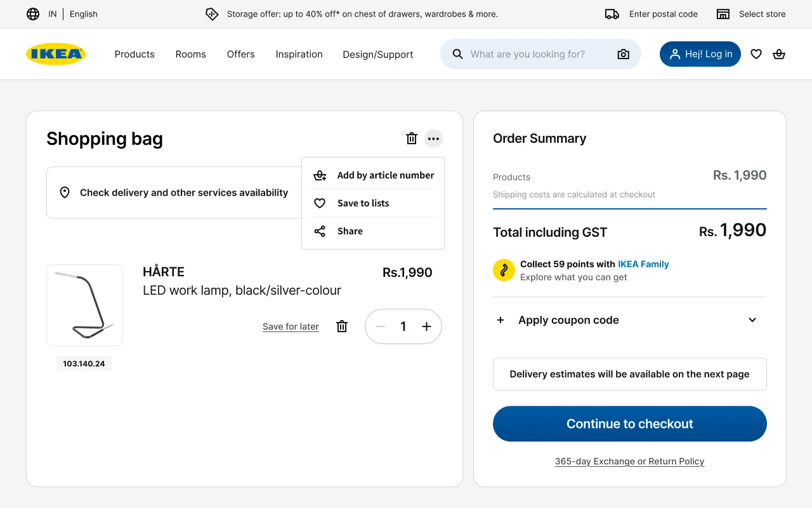
Task: Click the IKEA Family yellow points icon
Action: tap(504, 270)
